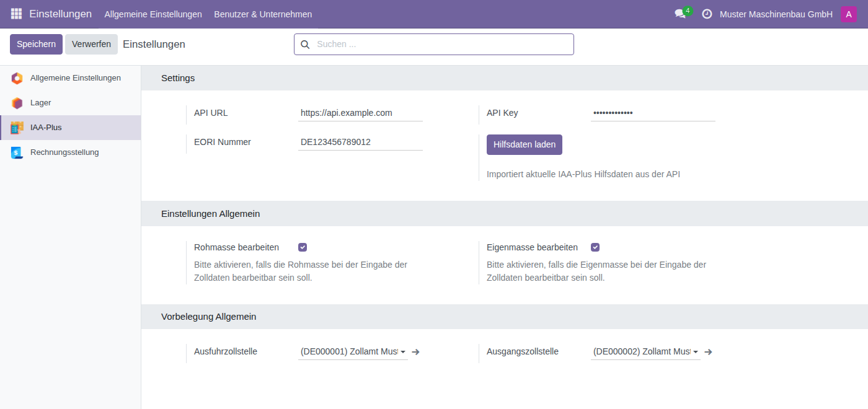Open the activities clock icon
The width and height of the screenshot is (868, 409).
[707, 14]
